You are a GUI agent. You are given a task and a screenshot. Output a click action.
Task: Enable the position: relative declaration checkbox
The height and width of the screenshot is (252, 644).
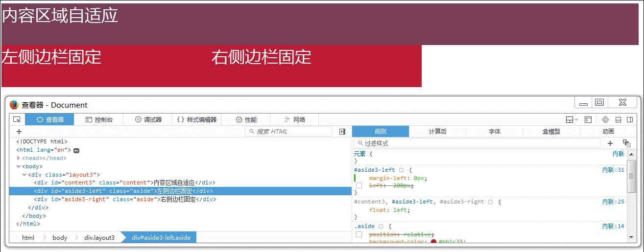pos(359,234)
